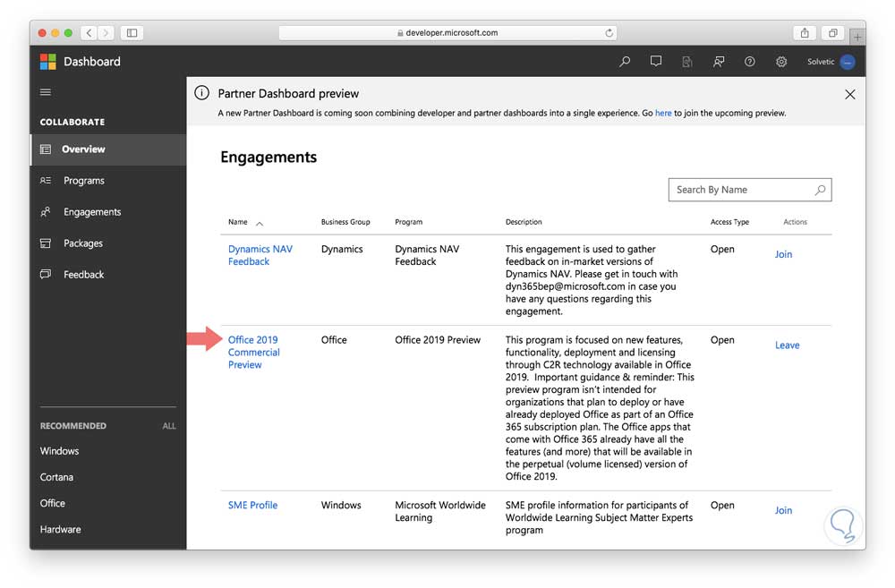Select Engagements in the sidebar

[92, 212]
